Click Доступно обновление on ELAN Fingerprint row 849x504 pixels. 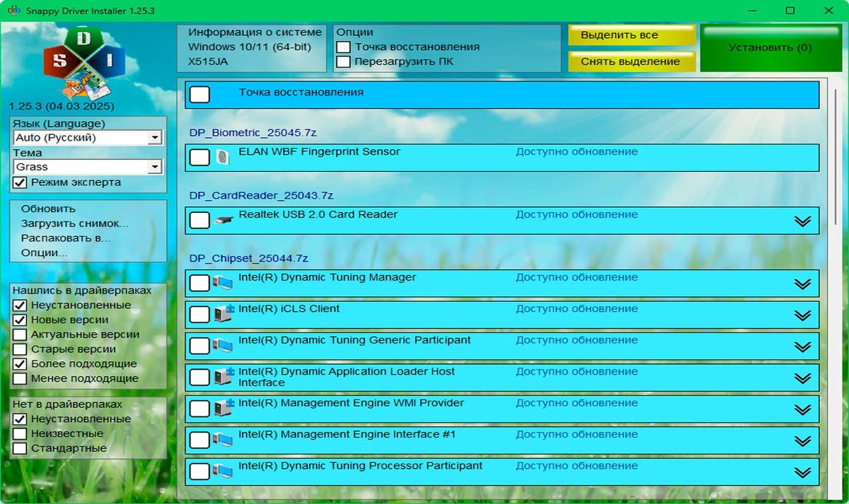pos(577,152)
